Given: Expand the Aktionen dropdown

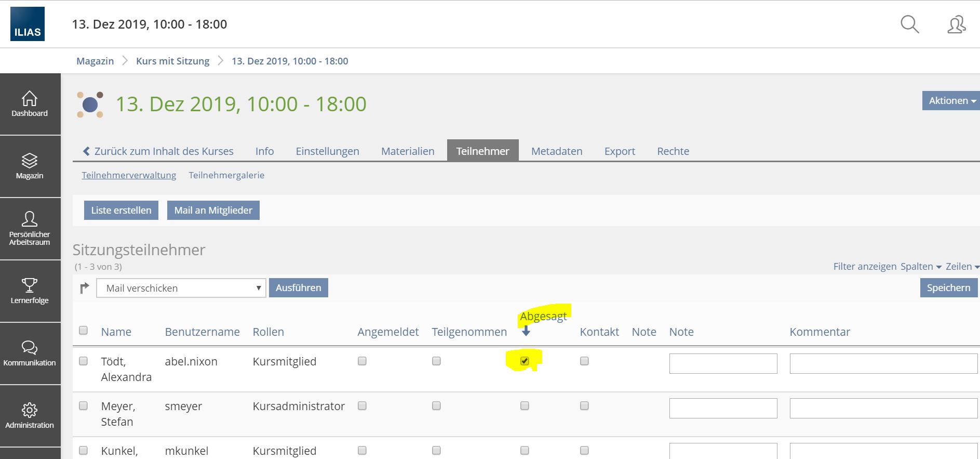Looking at the screenshot, I should (951, 101).
